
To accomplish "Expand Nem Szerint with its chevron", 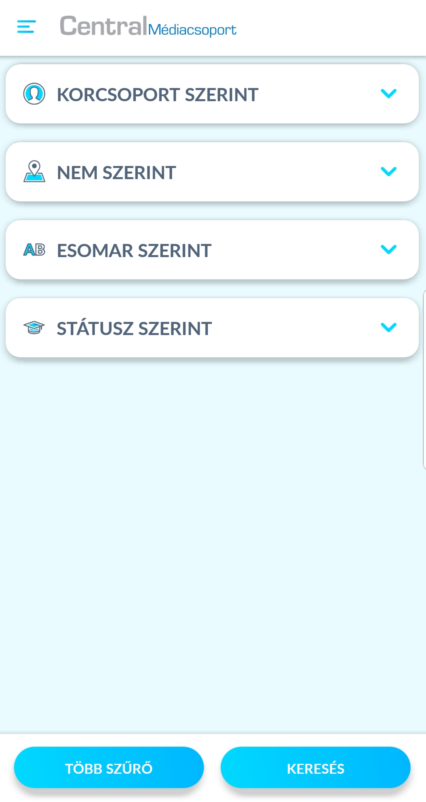I will tap(389, 171).
